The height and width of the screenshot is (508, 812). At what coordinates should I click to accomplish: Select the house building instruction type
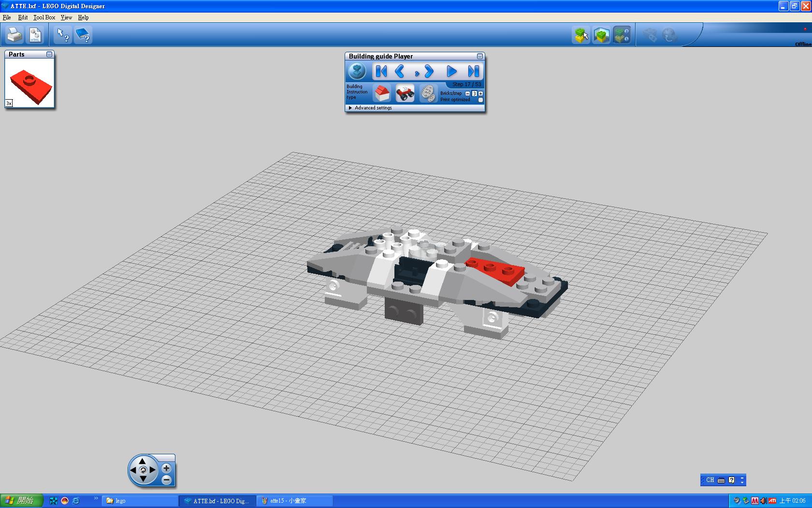382,92
